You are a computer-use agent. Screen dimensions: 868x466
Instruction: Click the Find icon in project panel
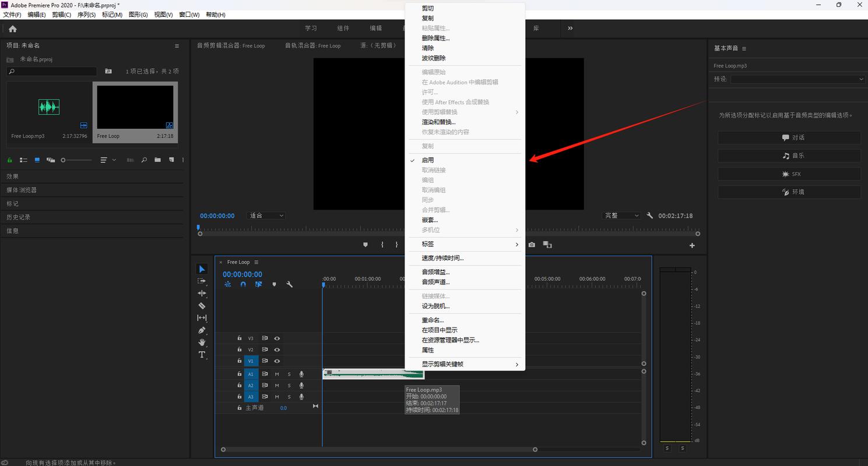point(143,160)
